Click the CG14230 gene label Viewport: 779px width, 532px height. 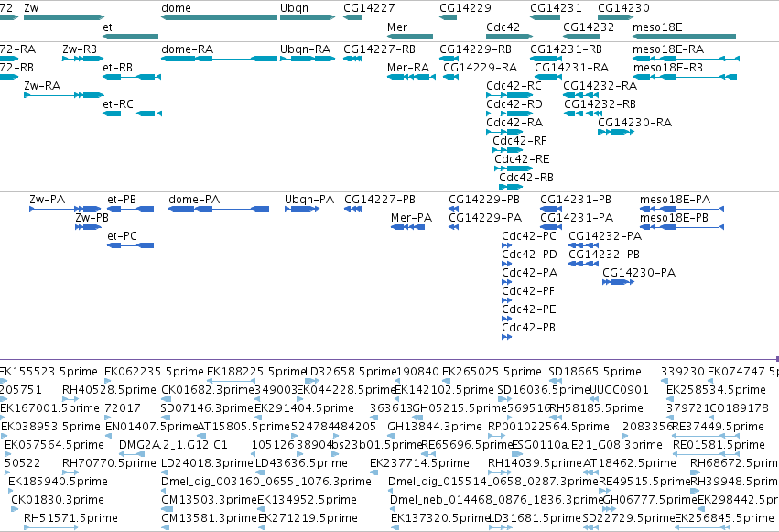click(623, 8)
